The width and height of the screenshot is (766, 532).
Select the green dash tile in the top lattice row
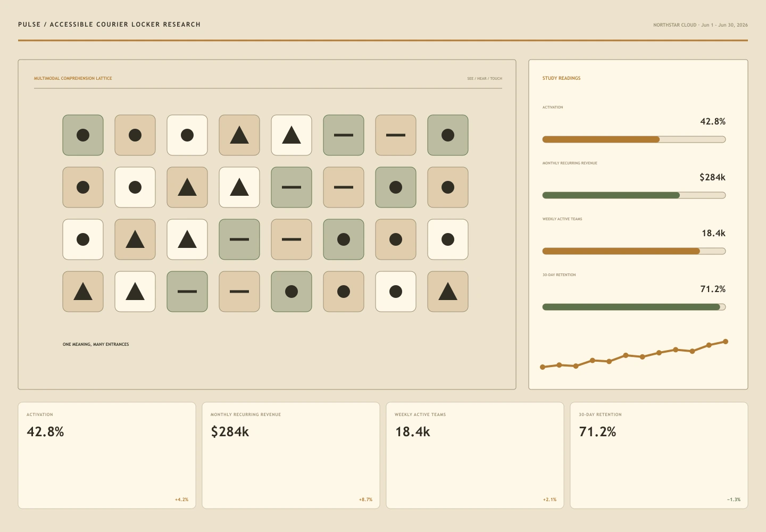pos(344,135)
